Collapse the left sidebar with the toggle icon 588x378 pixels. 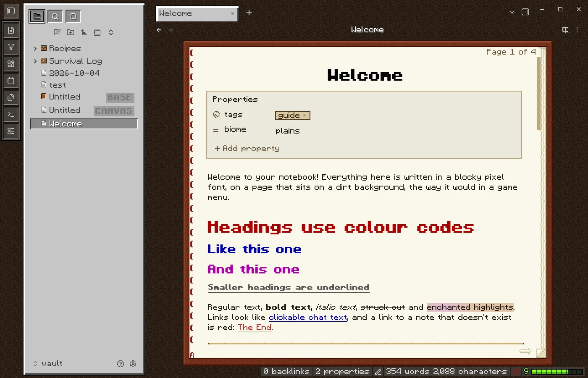pos(11,11)
